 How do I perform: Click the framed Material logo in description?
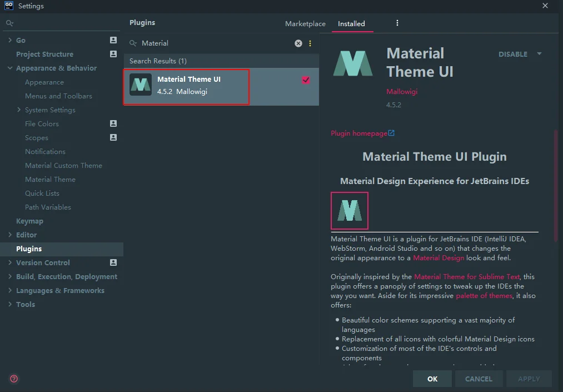coord(350,211)
